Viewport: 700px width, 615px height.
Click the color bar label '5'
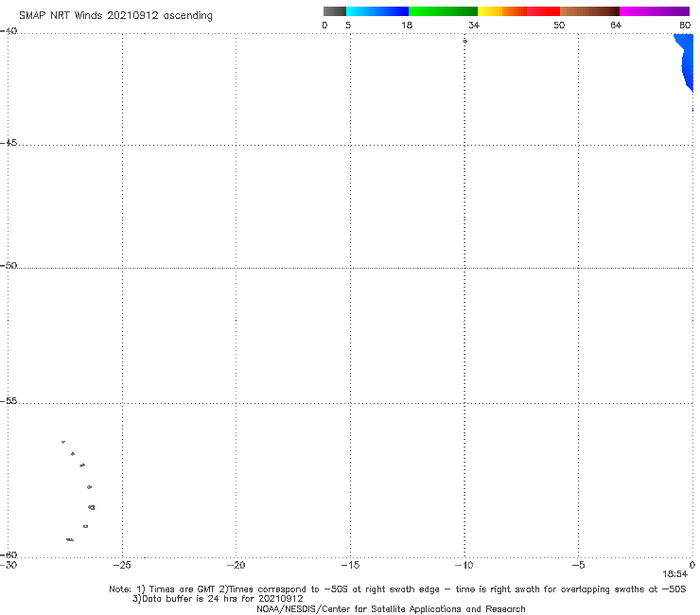pos(348,25)
